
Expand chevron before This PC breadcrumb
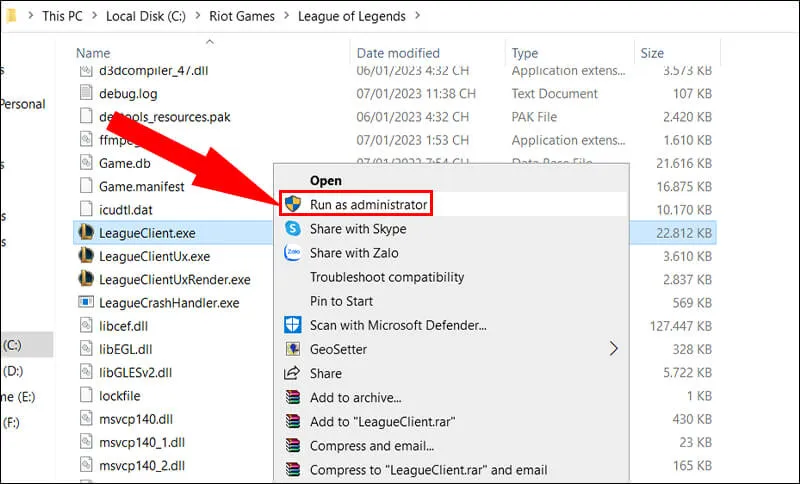click(x=31, y=16)
